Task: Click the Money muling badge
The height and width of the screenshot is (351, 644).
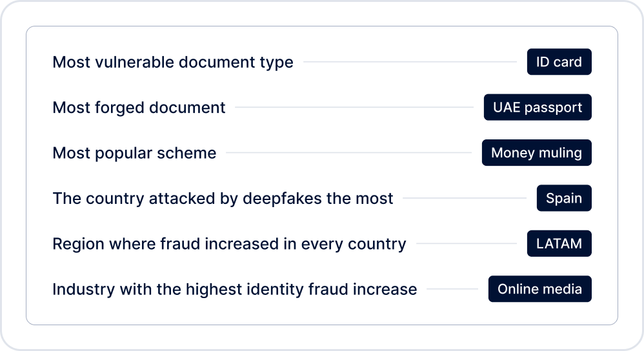Action: tap(536, 153)
